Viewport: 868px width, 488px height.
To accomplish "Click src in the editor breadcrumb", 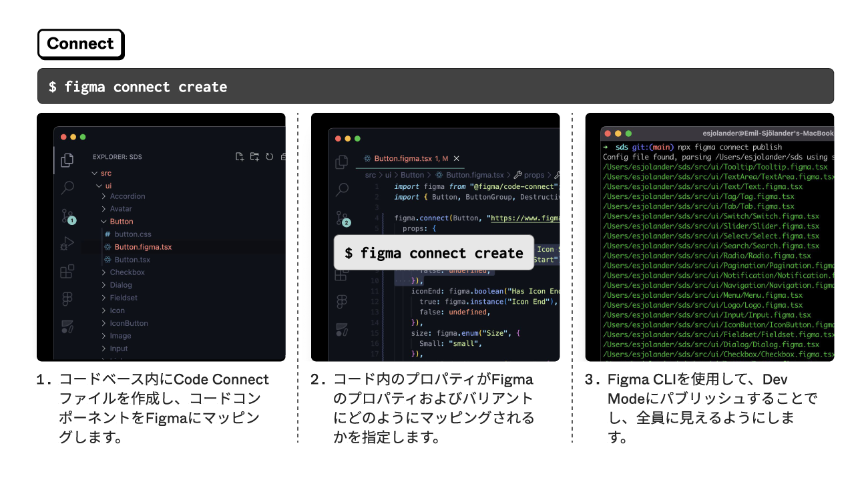I will (370, 175).
